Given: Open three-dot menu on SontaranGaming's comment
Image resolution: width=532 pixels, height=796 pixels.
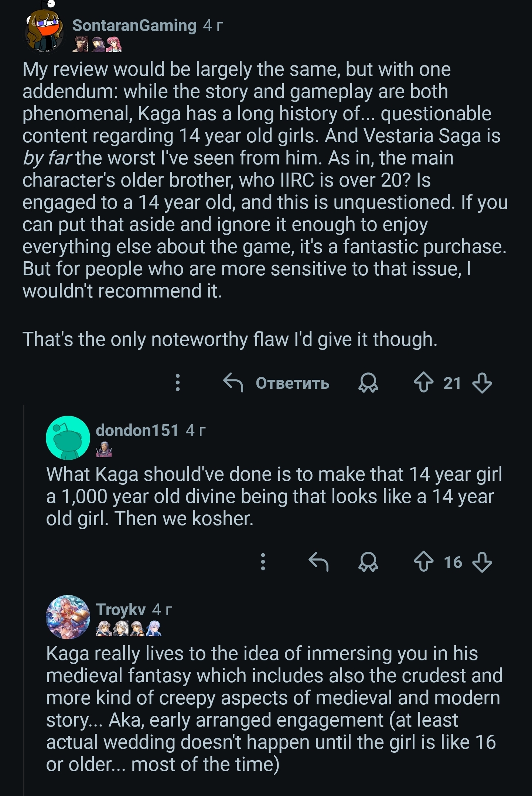Looking at the screenshot, I should coord(178,382).
